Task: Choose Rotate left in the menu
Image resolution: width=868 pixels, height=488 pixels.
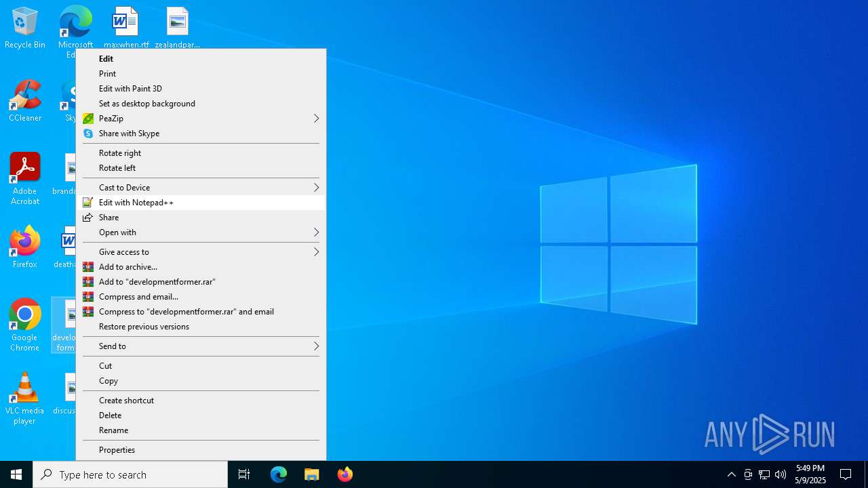Action: point(201,168)
